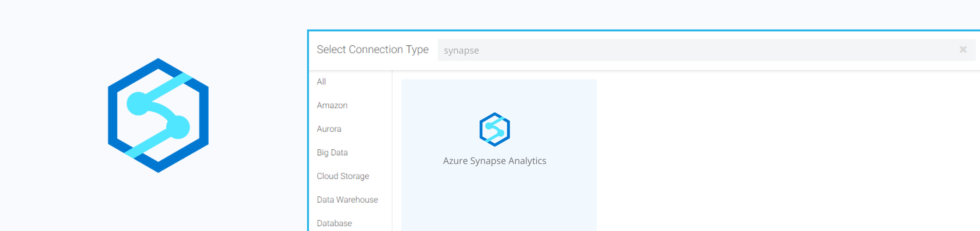Select the Big Data category
This screenshot has width=980, height=231.
pos(332,152)
